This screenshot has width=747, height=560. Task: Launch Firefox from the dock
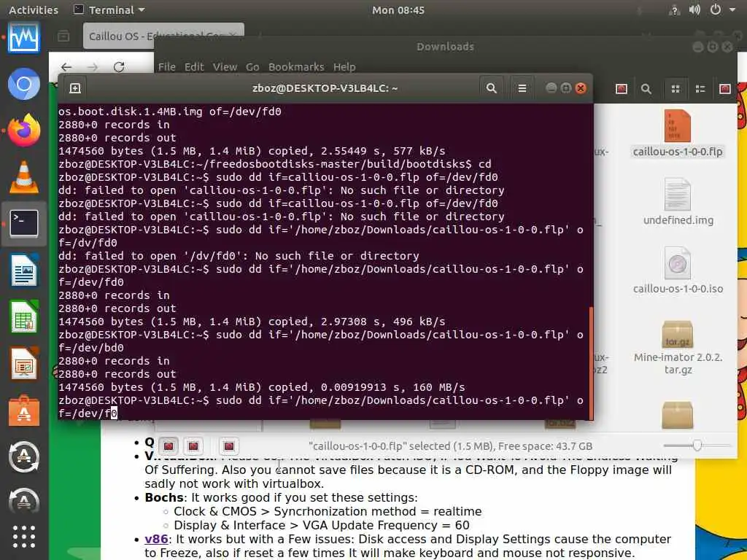24,131
